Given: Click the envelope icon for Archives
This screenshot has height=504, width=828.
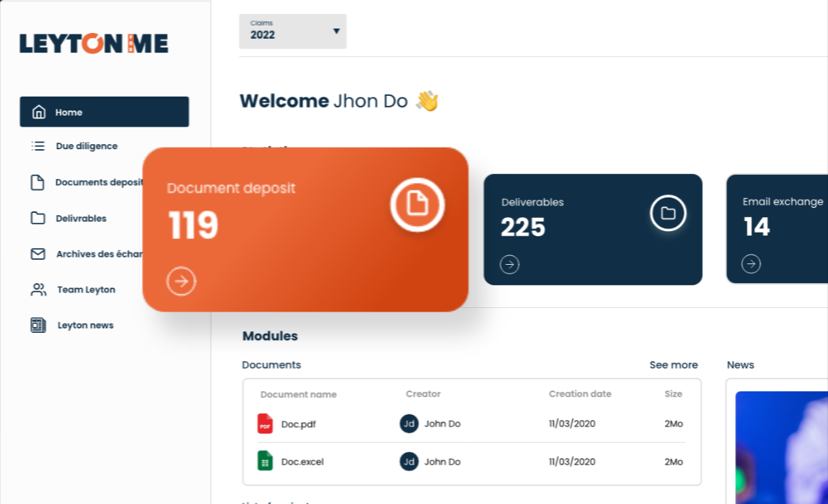Looking at the screenshot, I should (x=37, y=254).
